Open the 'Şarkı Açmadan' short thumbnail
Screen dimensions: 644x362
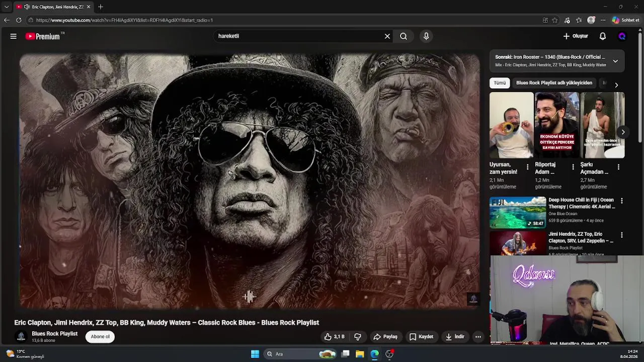point(602,125)
